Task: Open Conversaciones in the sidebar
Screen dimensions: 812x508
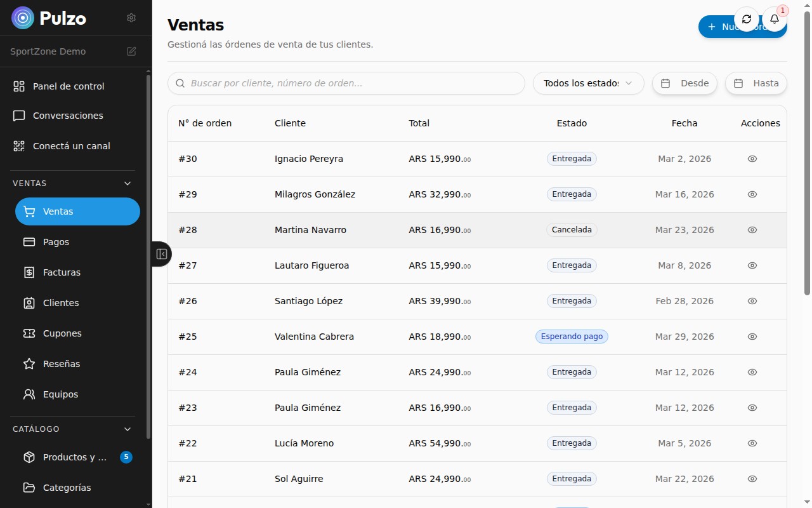Action: 68,116
